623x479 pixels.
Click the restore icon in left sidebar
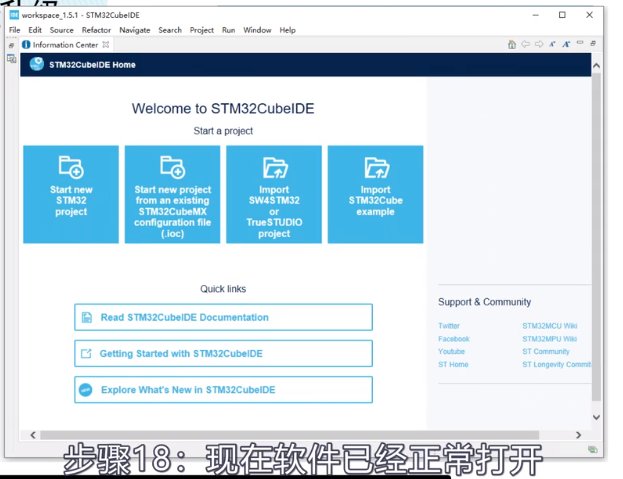pos(12,45)
